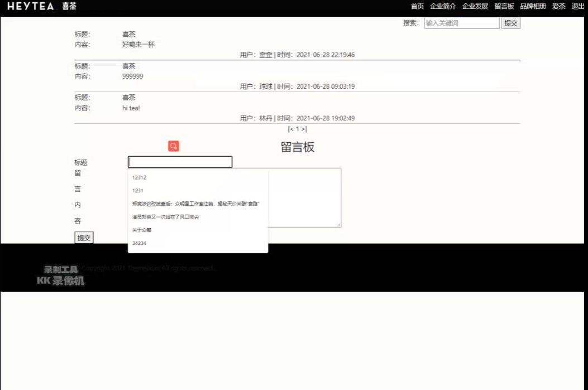Click the HEYTEA 喜茶 logo
Image resolution: width=588 pixels, height=390 pixels.
[42, 6]
